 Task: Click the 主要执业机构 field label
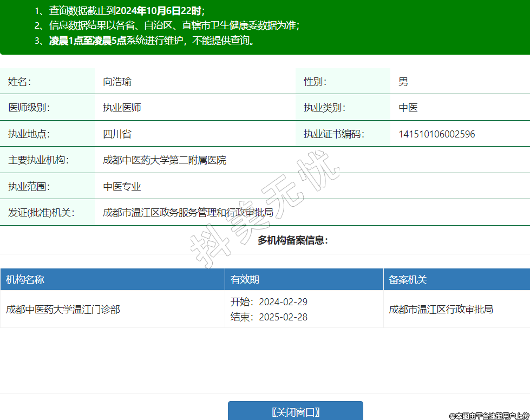(38, 160)
